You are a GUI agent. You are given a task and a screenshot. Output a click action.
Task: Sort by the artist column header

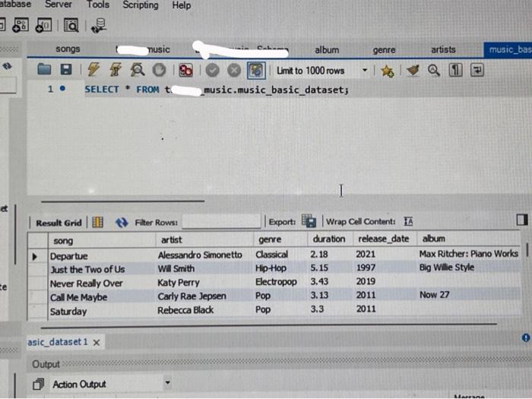[204, 240]
